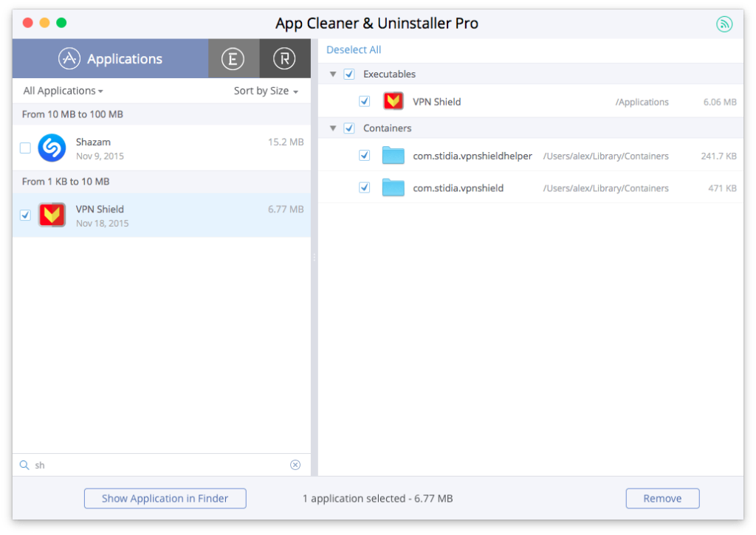Click the '1 application selected - 6.77 MB' status

(377, 498)
